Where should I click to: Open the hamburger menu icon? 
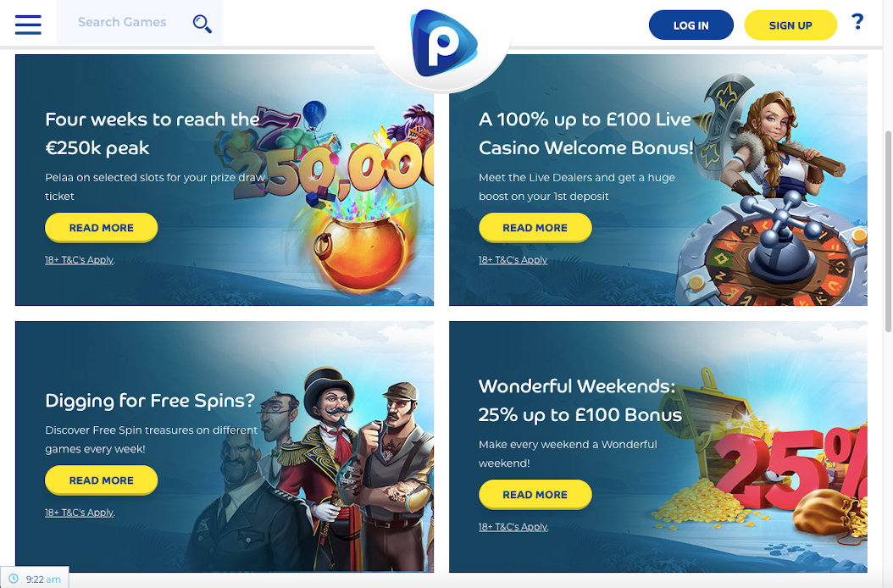(28, 25)
